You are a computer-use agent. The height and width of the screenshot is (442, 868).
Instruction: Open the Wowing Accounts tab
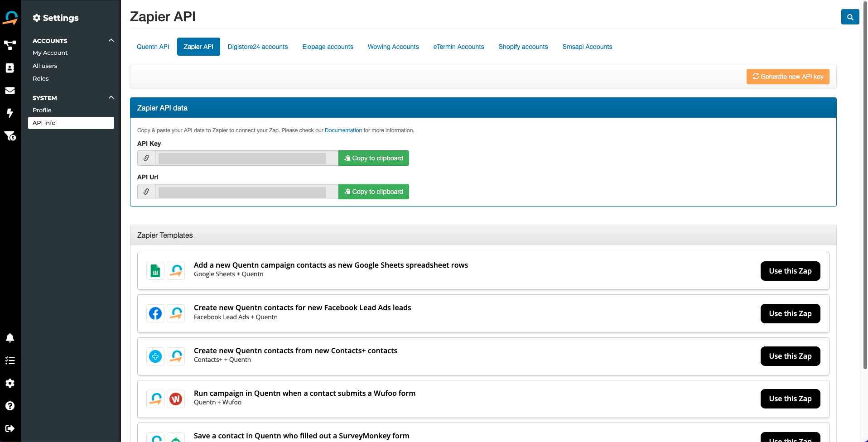(x=393, y=47)
